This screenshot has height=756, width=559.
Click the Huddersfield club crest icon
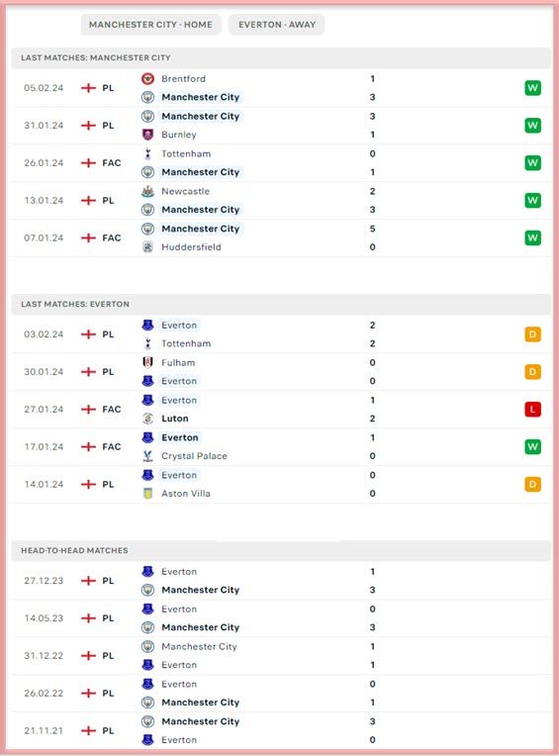pyautogui.click(x=148, y=247)
